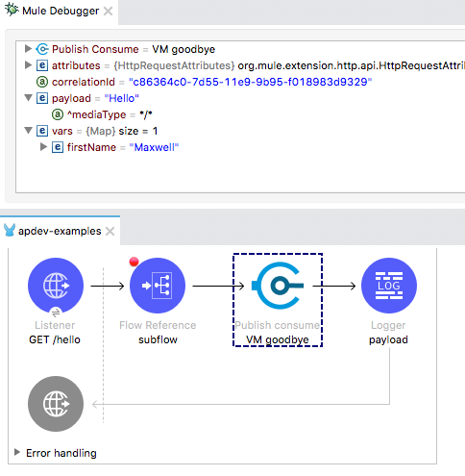
Task: Switch to the apdev-examples tab
Action: [60, 231]
